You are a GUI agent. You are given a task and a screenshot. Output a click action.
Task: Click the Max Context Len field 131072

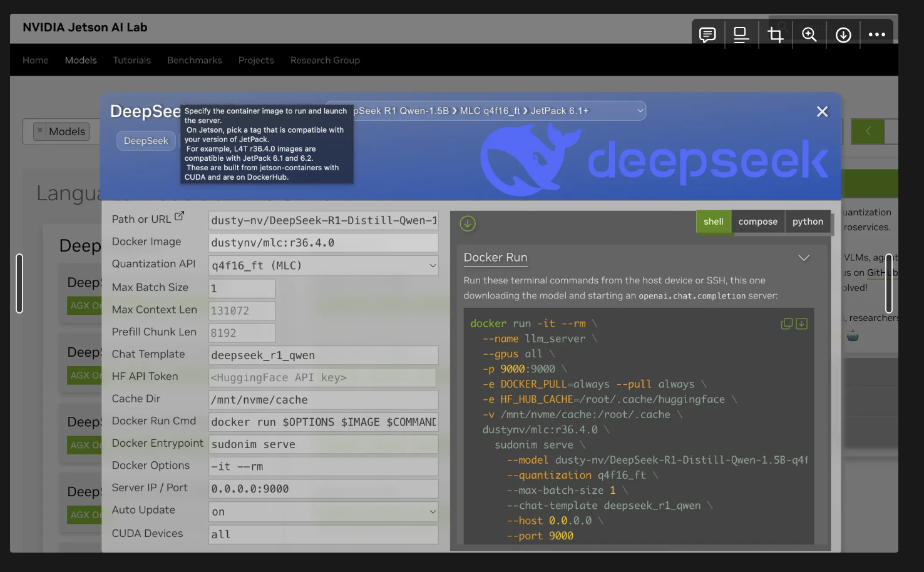242,310
